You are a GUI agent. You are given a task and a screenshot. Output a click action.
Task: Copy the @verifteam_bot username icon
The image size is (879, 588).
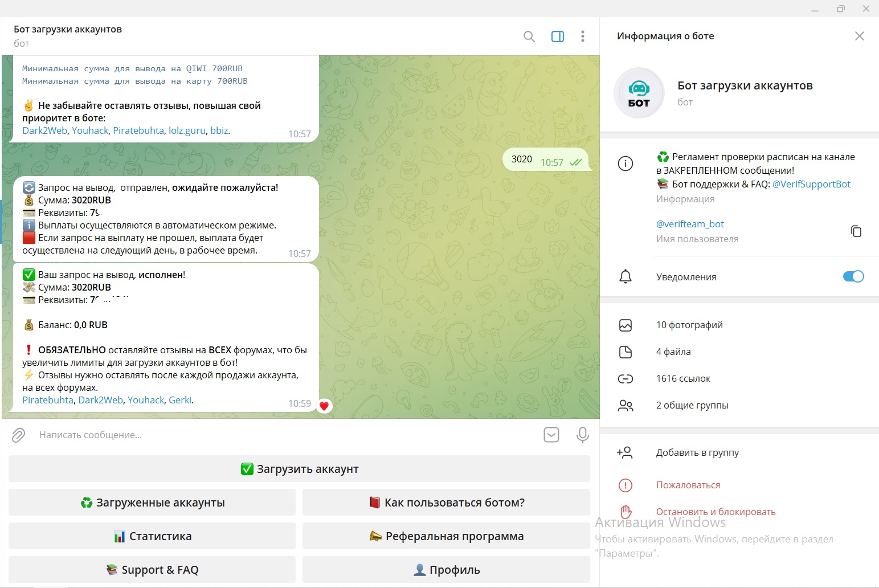click(x=856, y=231)
